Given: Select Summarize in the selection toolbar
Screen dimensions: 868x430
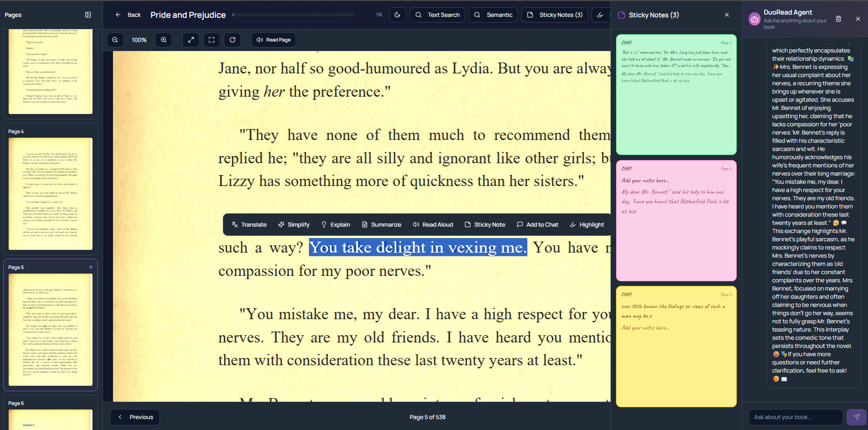Looking at the screenshot, I should (x=381, y=225).
